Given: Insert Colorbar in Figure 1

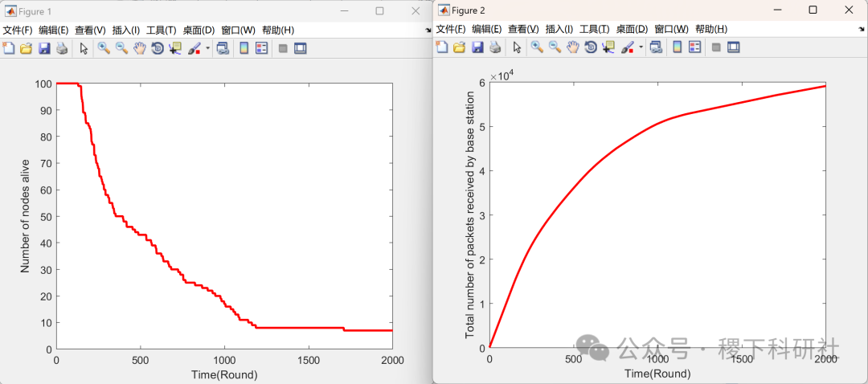Looking at the screenshot, I should coord(244,48).
